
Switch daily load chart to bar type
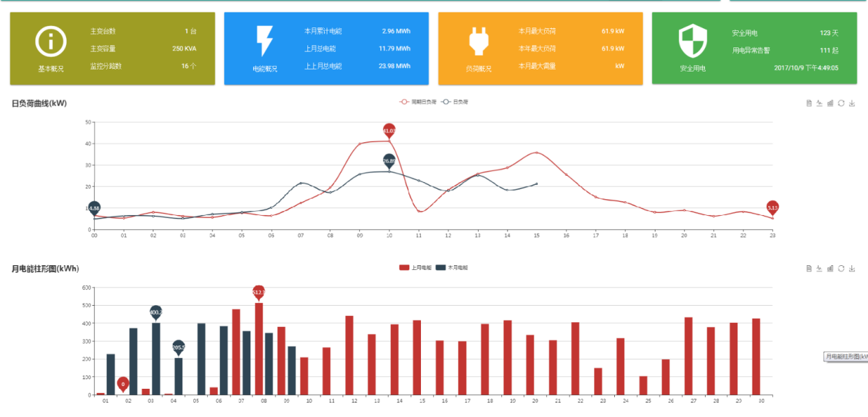(x=830, y=103)
